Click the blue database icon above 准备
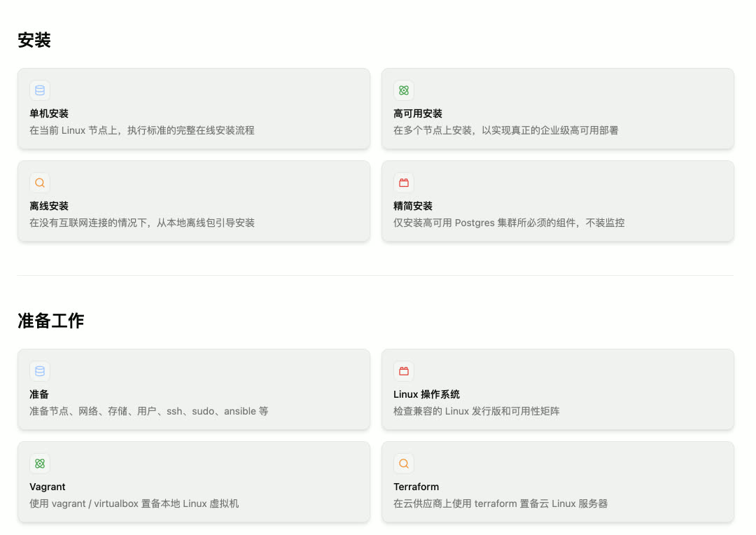This screenshot has height=535, width=756. coord(40,371)
